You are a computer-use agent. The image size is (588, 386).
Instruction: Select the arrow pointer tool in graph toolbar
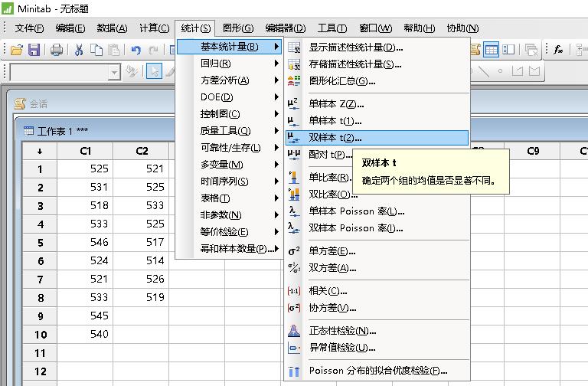(x=154, y=71)
